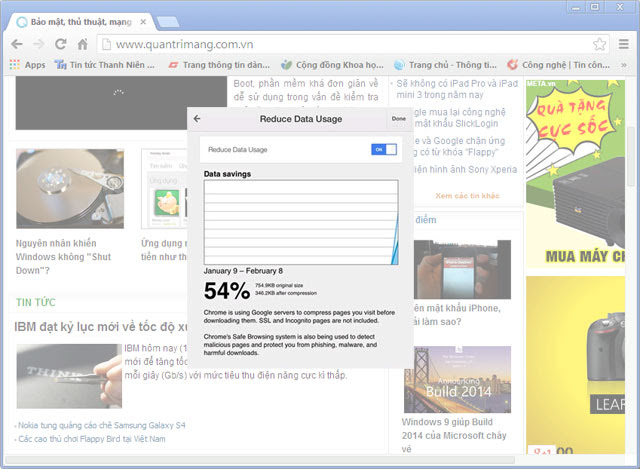
Task: Open Trang thông tin dân... bookmark
Action: [x=219, y=65]
